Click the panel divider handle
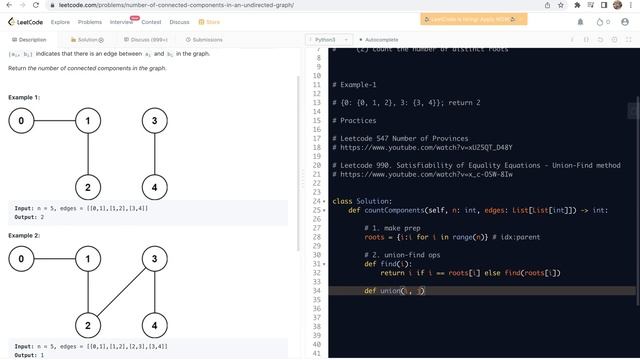Viewport: 640px width, 360px height. pos(302,179)
